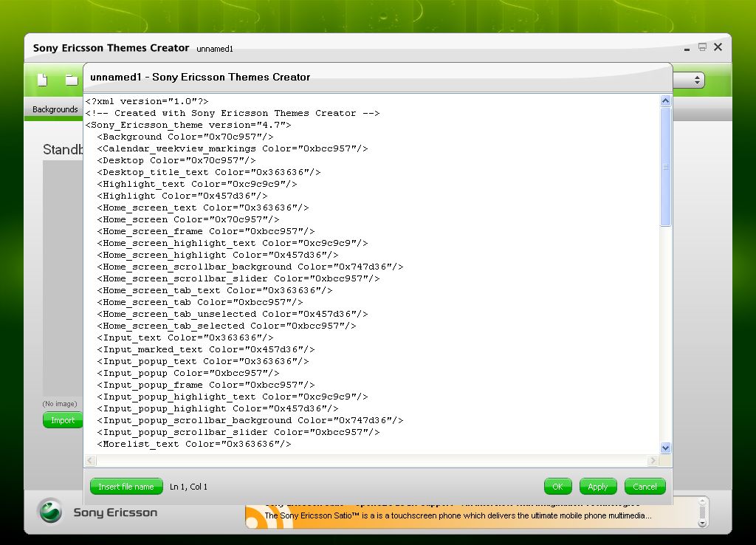The image size is (756, 545).
Task: Confirm with the OK button
Action: [557, 487]
